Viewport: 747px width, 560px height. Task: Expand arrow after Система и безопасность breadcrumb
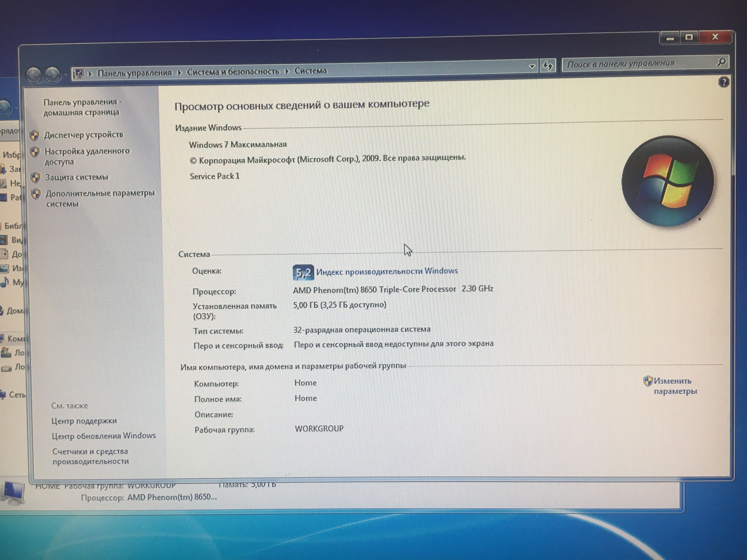[287, 71]
